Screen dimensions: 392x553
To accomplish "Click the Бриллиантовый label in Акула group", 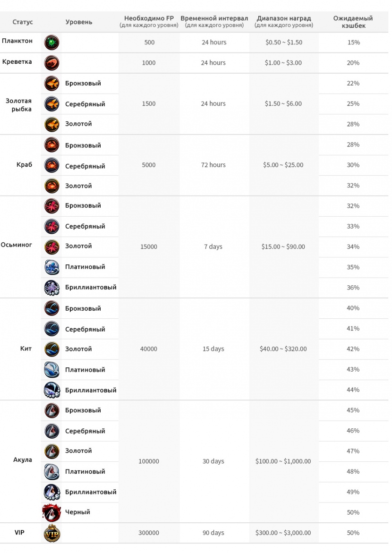I will coord(91,492).
